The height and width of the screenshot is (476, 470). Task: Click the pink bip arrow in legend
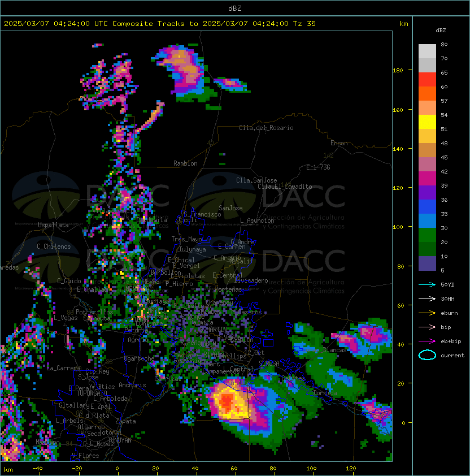pos(427,327)
